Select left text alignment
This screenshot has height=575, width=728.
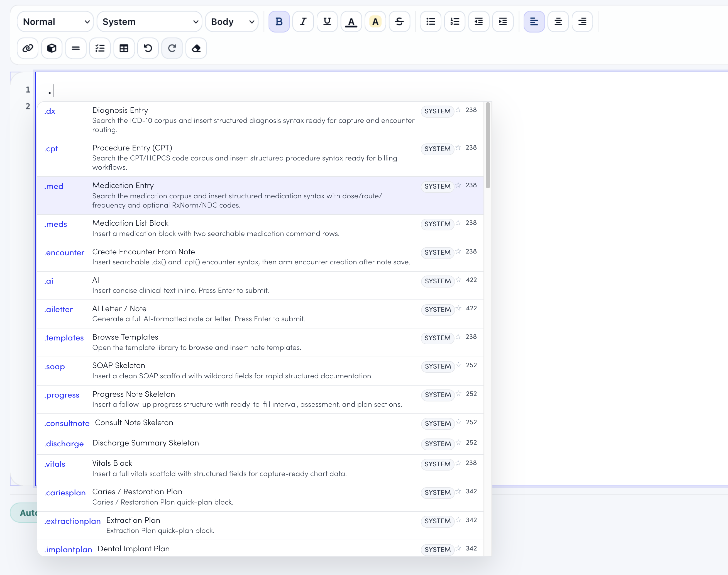click(x=534, y=21)
